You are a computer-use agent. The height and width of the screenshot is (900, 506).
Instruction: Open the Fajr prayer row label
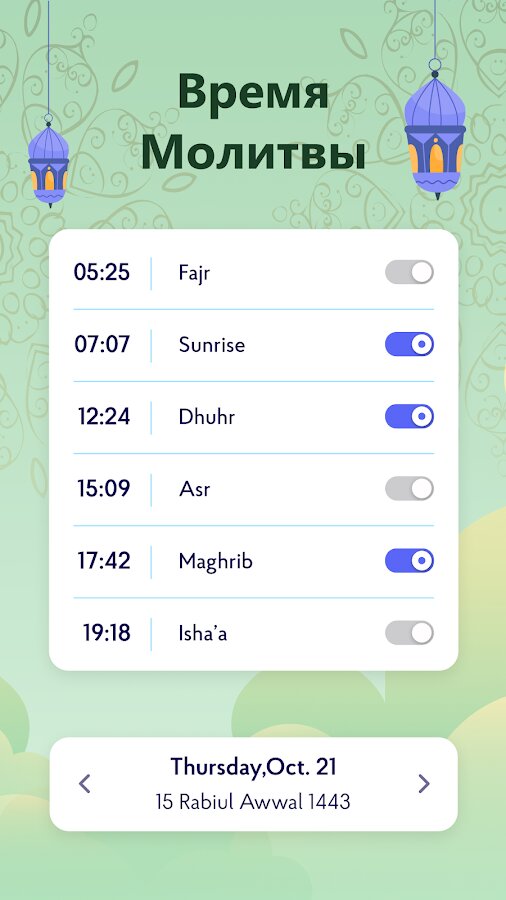[x=194, y=273]
